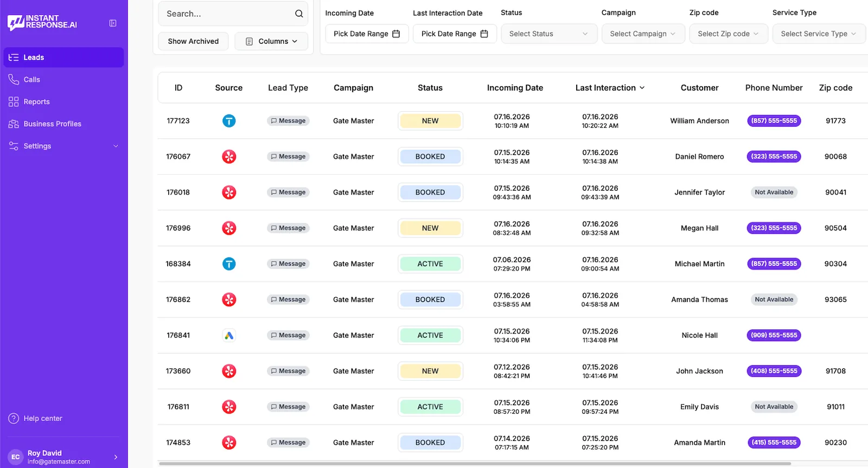Screen dimensions: 868x468
Task: Click the Yelp source icon for lead 176018
Action: 229,193
